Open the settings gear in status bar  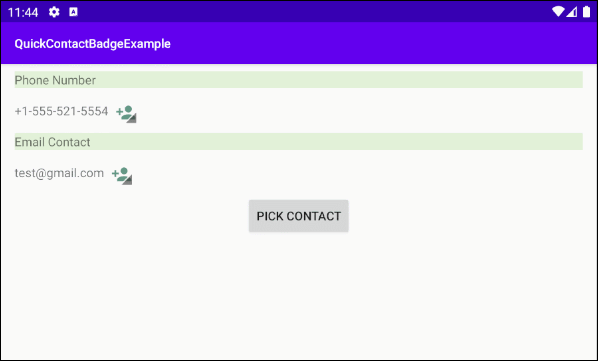tap(54, 12)
